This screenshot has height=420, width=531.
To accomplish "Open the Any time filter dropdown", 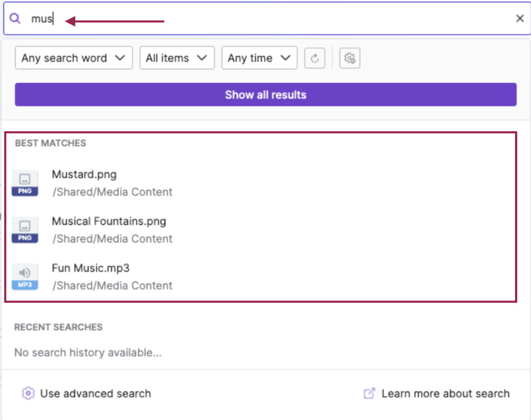I will (259, 58).
